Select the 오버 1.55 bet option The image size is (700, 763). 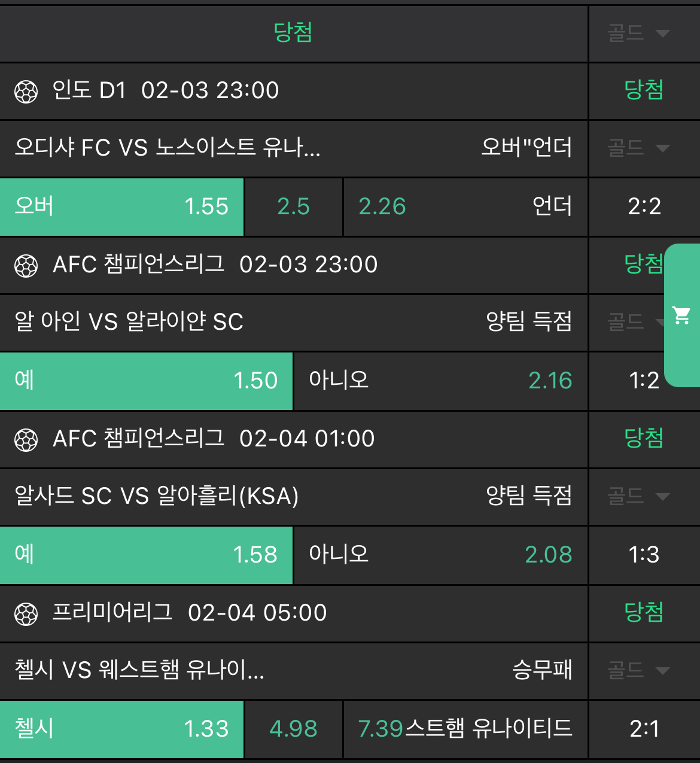pyautogui.click(x=121, y=206)
